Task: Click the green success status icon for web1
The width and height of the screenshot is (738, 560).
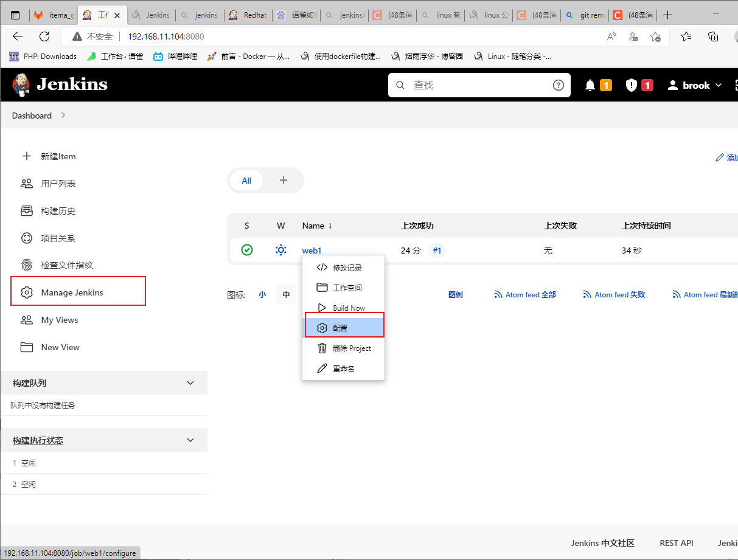Action: (247, 250)
